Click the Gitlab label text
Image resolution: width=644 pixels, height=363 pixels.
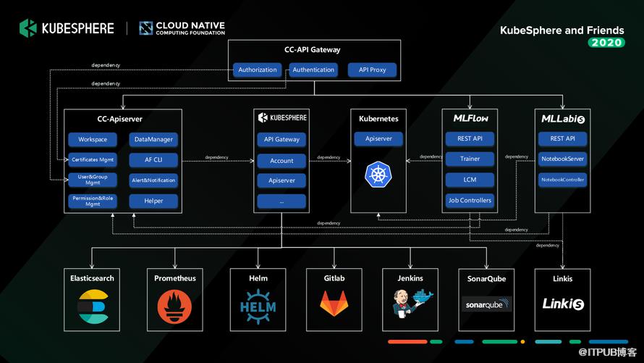[334, 278]
